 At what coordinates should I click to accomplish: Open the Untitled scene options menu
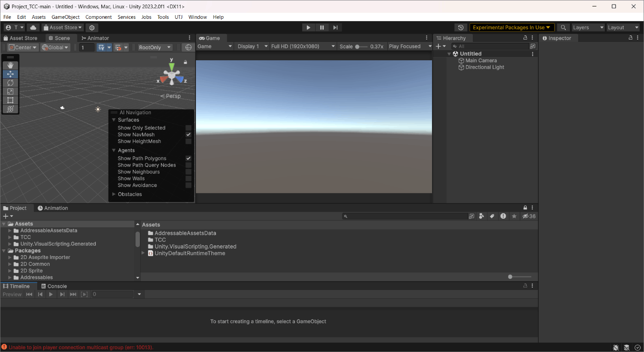point(533,54)
